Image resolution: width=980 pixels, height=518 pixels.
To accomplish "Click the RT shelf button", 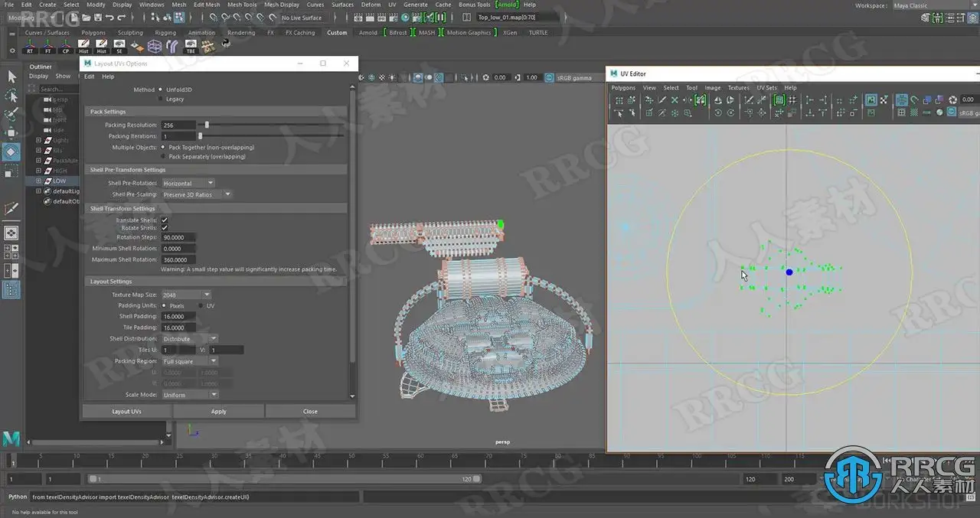I will [30, 47].
